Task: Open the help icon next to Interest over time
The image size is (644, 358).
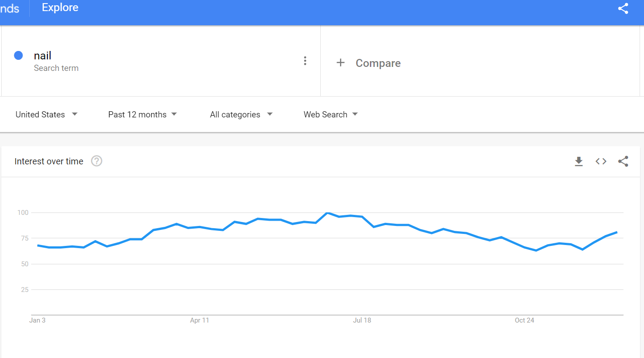Action: pyautogui.click(x=97, y=161)
